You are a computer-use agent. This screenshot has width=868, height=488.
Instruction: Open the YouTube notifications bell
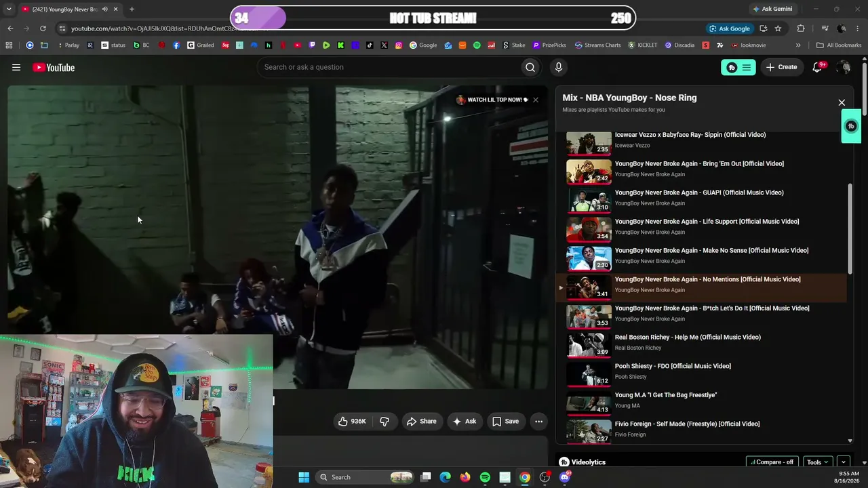pos(818,67)
